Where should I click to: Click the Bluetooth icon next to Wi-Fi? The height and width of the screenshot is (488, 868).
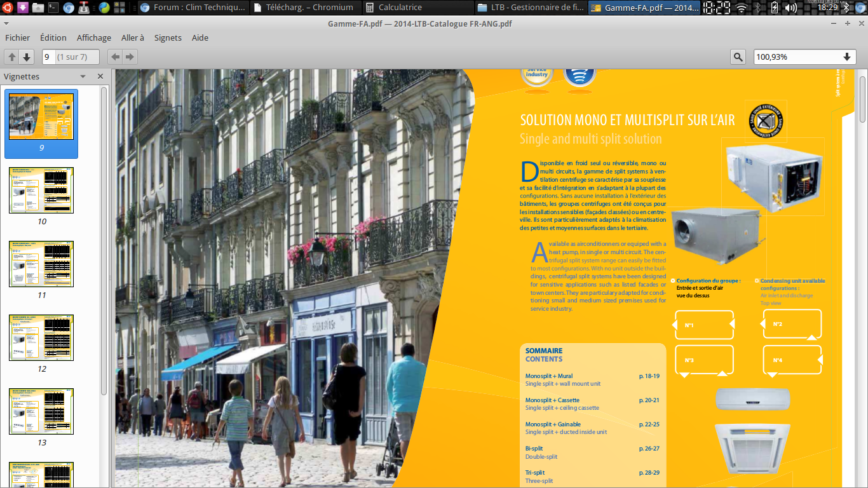click(757, 8)
